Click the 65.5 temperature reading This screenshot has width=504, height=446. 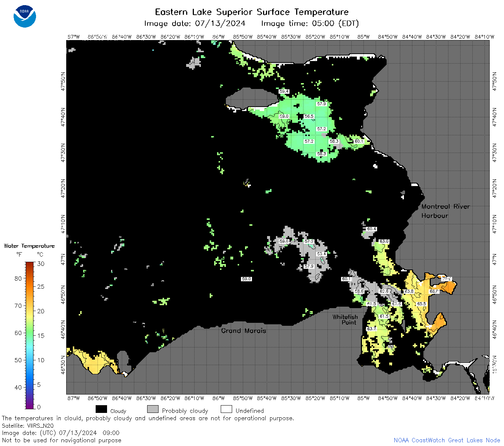coord(422,304)
